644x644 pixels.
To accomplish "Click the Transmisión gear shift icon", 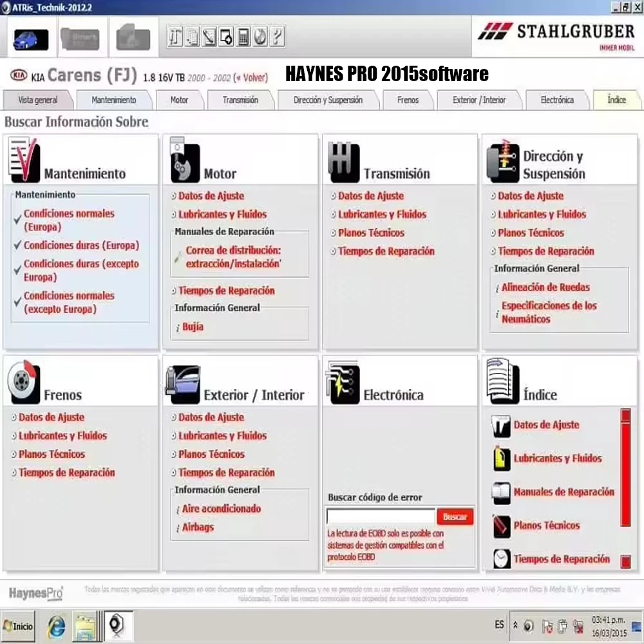I will point(344,162).
